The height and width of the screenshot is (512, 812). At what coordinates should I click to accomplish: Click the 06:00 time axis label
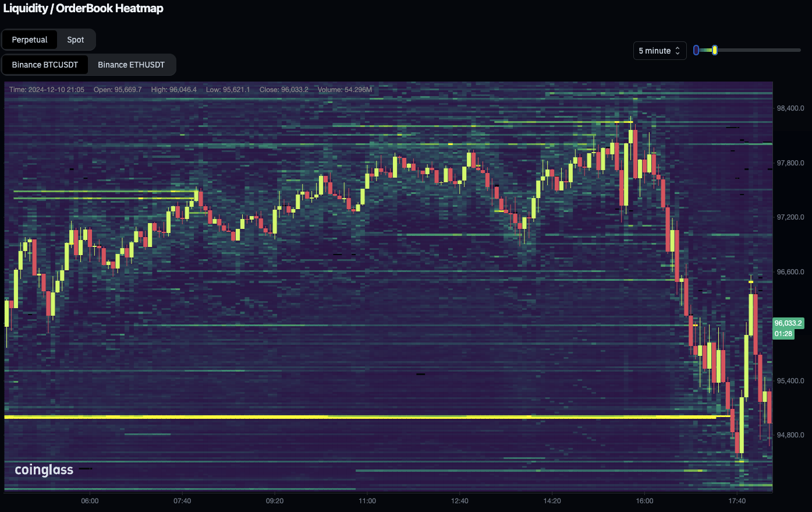90,501
